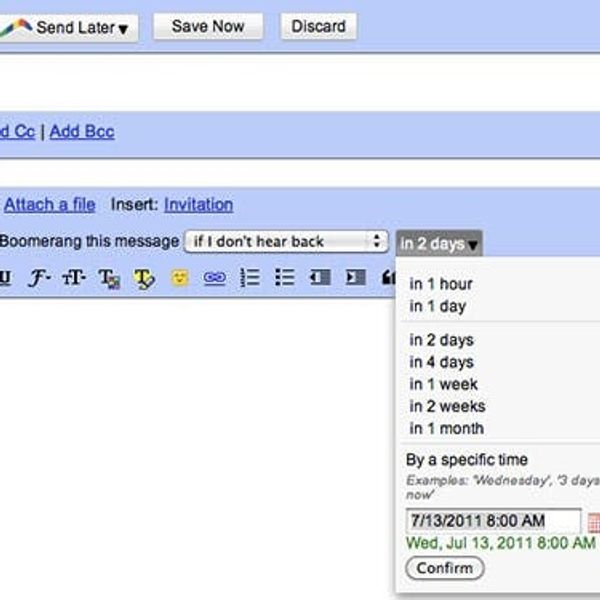Click the font style icon
The image size is (600, 600).
pyautogui.click(x=39, y=279)
